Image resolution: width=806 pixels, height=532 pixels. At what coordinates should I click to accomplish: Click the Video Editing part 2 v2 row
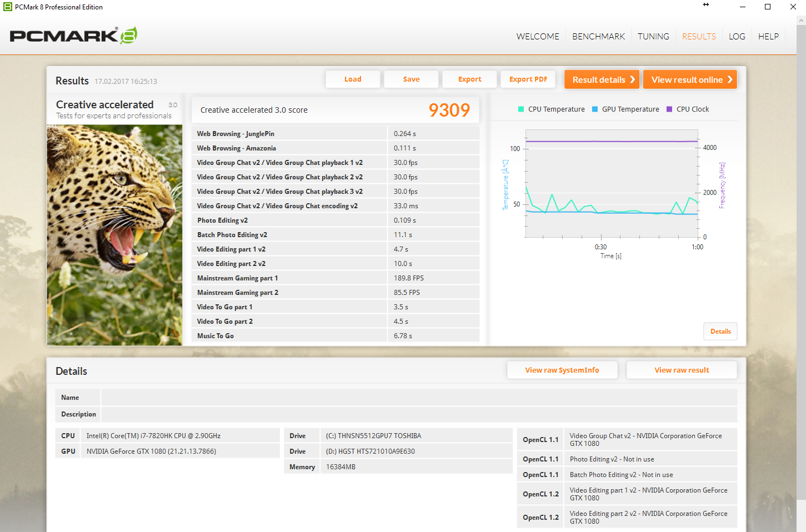(336, 264)
